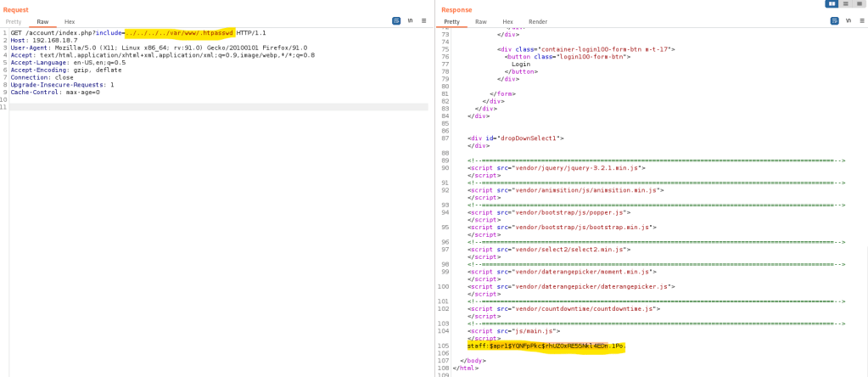This screenshot has width=868, height=377.
Task: Click the Host header line in request
Action: pyautogui.click(x=43, y=40)
